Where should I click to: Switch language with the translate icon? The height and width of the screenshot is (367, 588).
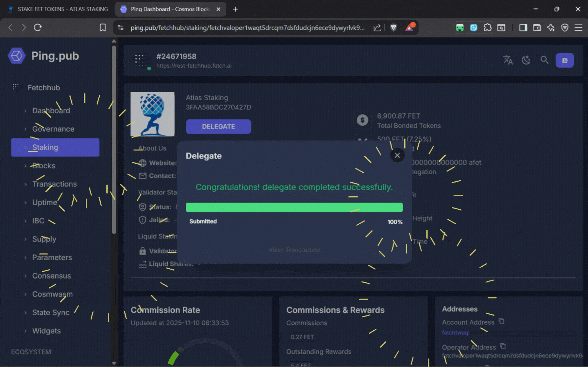[508, 60]
